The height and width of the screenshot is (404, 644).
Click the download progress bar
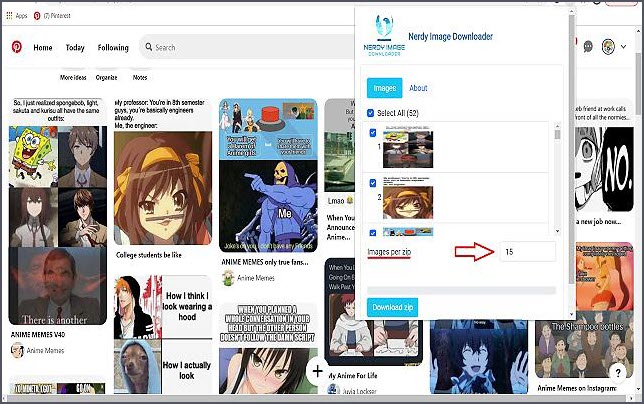tap(461, 290)
